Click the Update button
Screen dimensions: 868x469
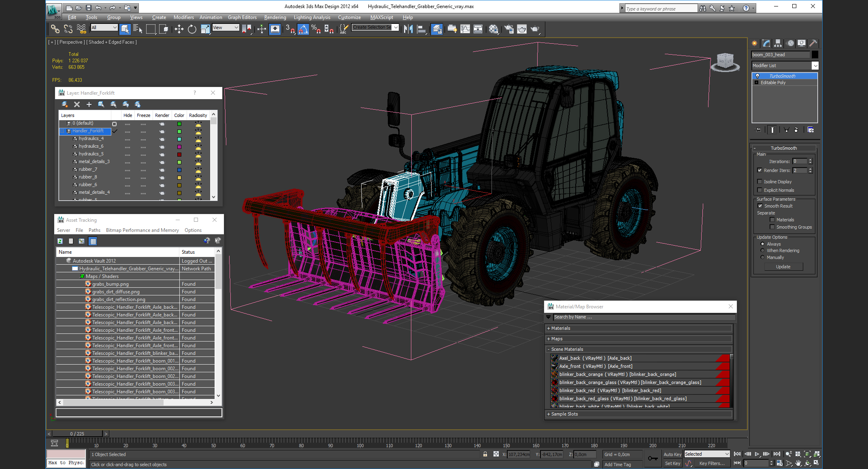pos(783,267)
